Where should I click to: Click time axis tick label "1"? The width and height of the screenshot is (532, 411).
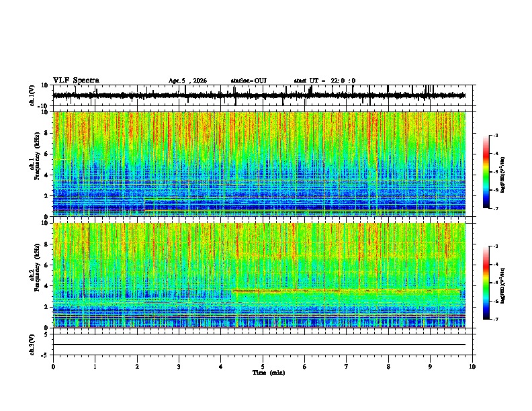(95, 366)
